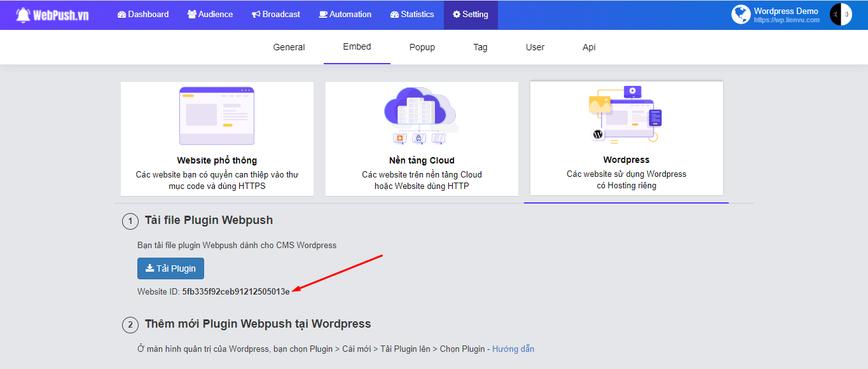This screenshot has width=868, height=369.
Task: Switch to the Popup tab
Action: [422, 47]
